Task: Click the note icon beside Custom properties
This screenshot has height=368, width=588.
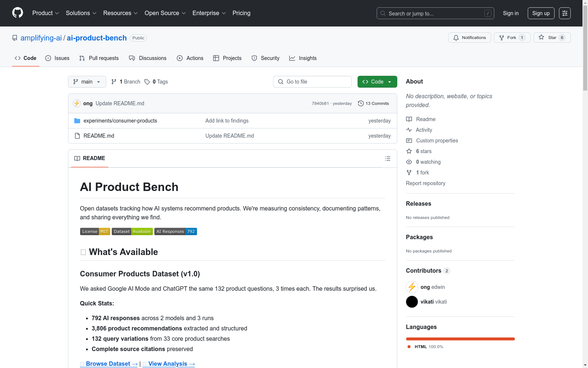Action: coord(409,141)
